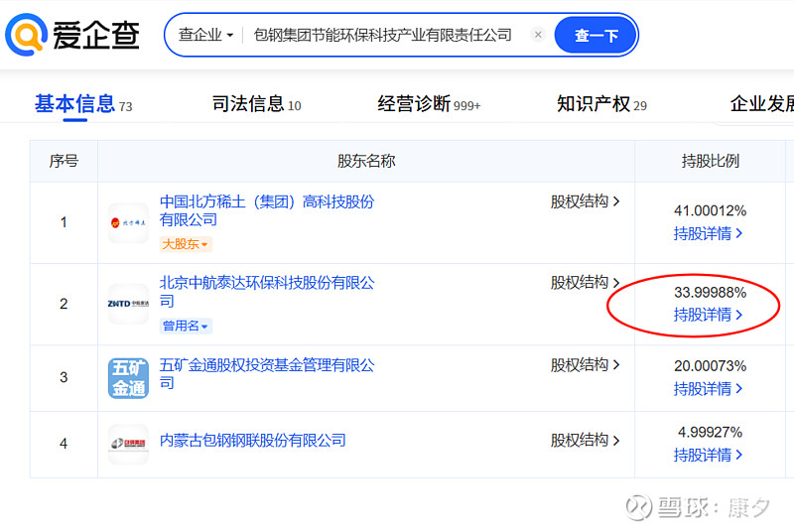Switch to the 基本信息 tab
The height and width of the screenshot is (532, 794).
pos(83,104)
